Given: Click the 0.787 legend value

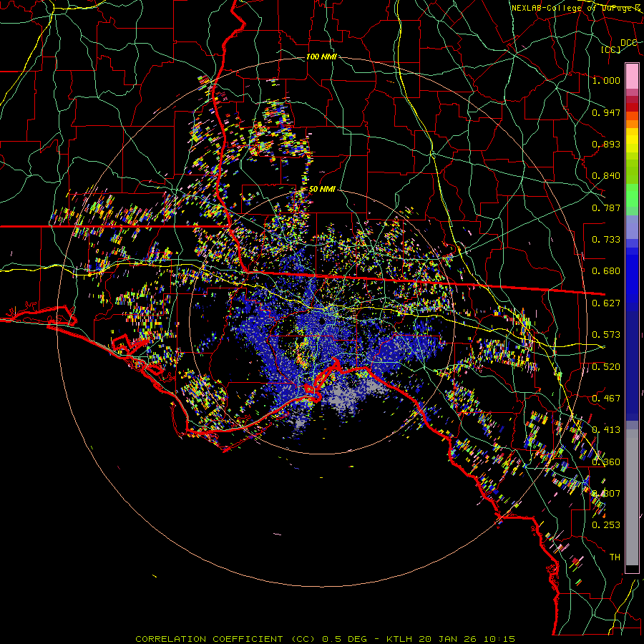Looking at the screenshot, I should [606, 208].
